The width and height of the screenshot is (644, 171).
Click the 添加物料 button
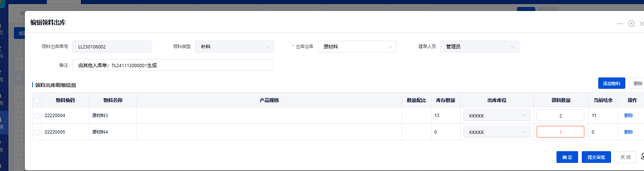611,83
